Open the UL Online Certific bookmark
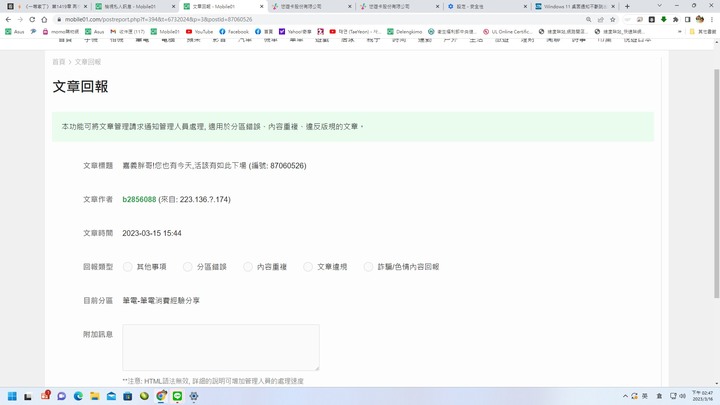The width and height of the screenshot is (720, 405). pos(507,32)
